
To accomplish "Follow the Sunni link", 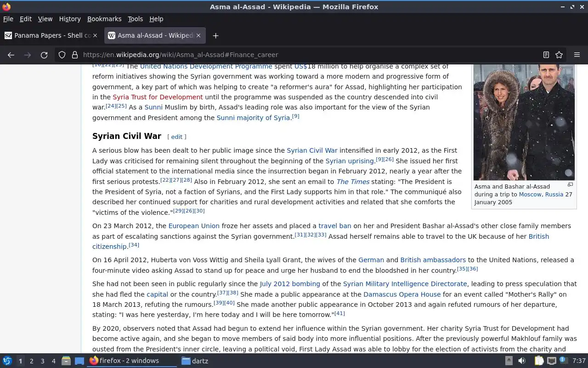I will 153,107.
